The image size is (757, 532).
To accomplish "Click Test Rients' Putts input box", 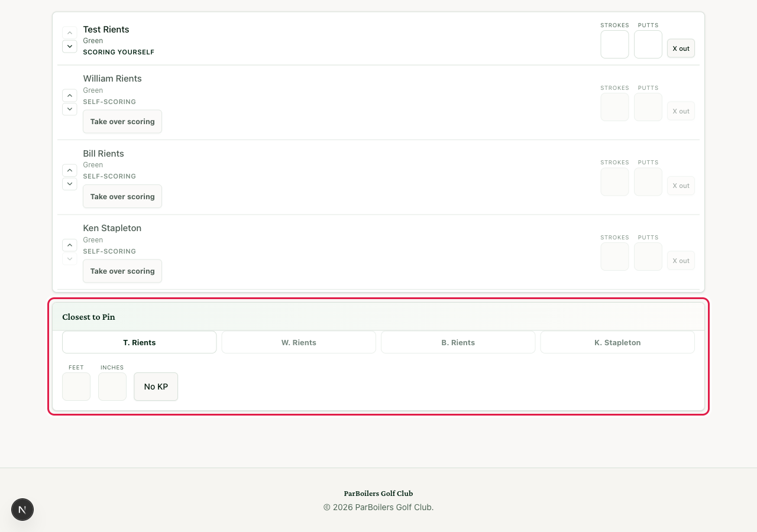I will 648,44.
